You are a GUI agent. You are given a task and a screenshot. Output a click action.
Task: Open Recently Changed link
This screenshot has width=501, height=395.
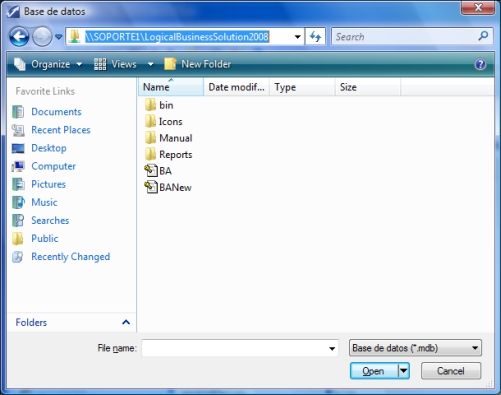pyautogui.click(x=71, y=257)
